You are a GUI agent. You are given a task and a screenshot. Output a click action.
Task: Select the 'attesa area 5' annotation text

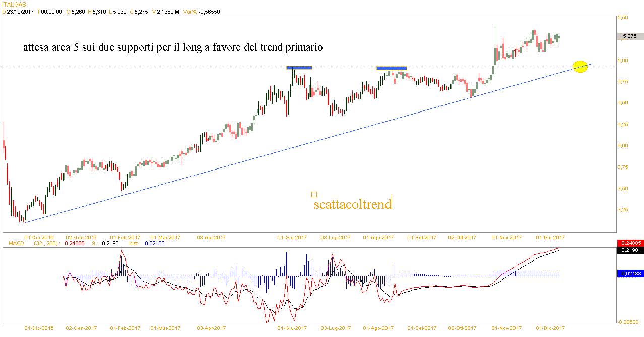173,48
